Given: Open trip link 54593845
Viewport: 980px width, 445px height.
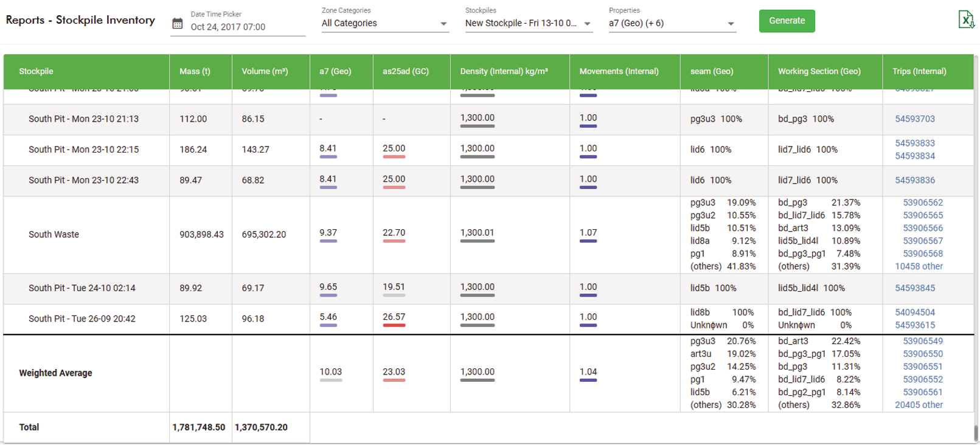Looking at the screenshot, I should 915,288.
